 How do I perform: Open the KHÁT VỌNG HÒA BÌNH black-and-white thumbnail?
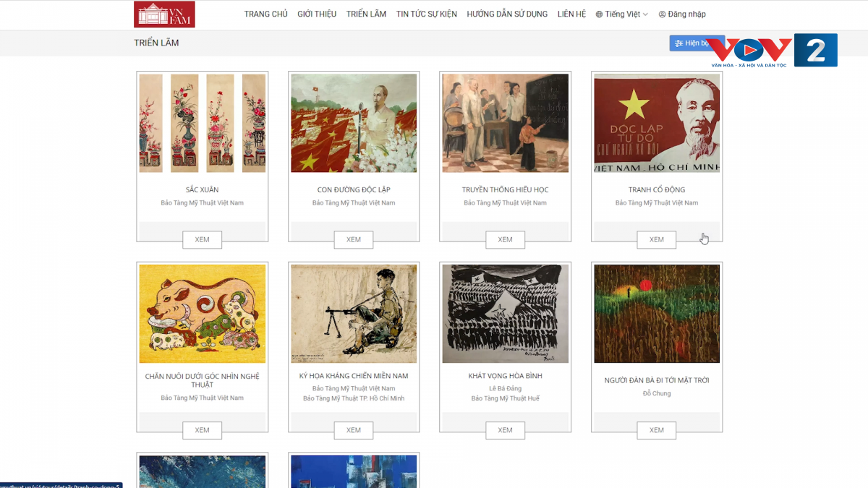click(x=506, y=314)
